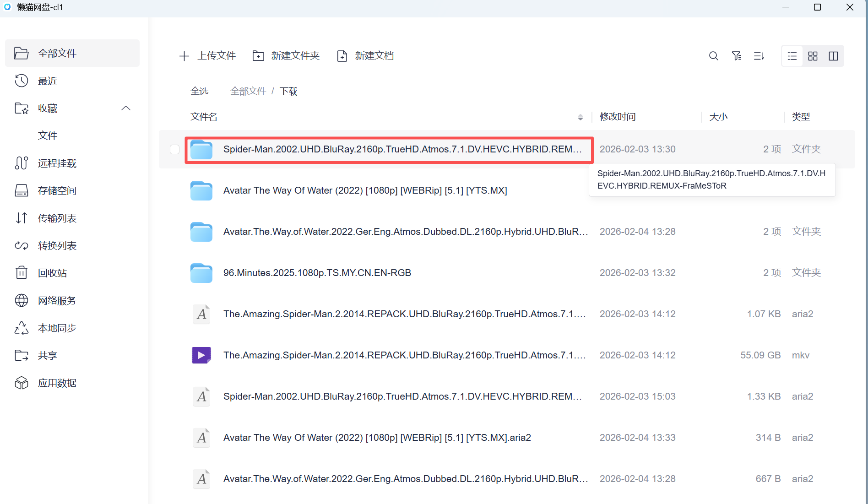Open the sort order icon

759,56
